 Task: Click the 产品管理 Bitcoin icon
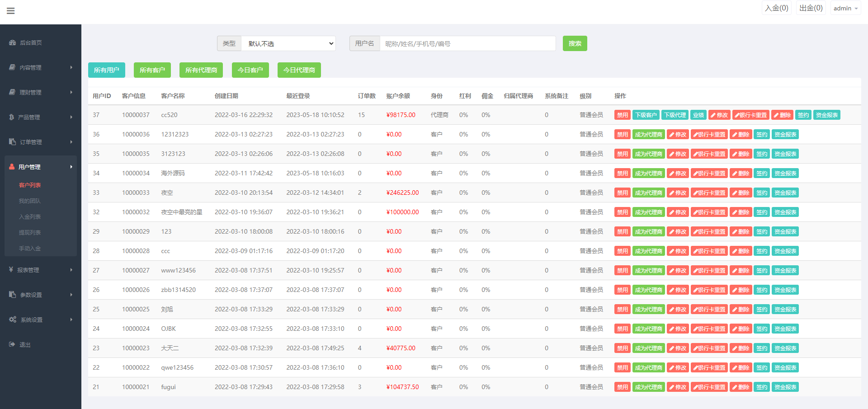point(12,117)
